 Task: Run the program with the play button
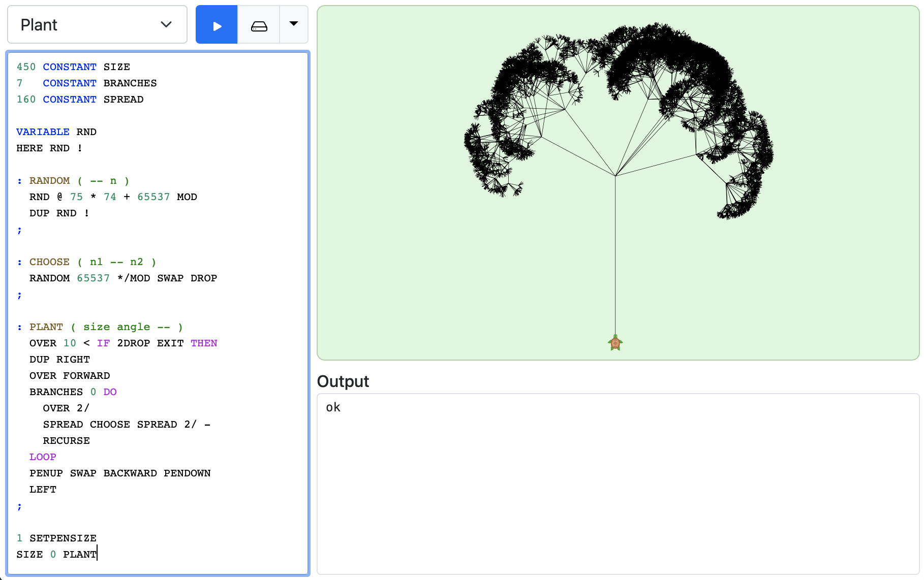[x=217, y=25]
